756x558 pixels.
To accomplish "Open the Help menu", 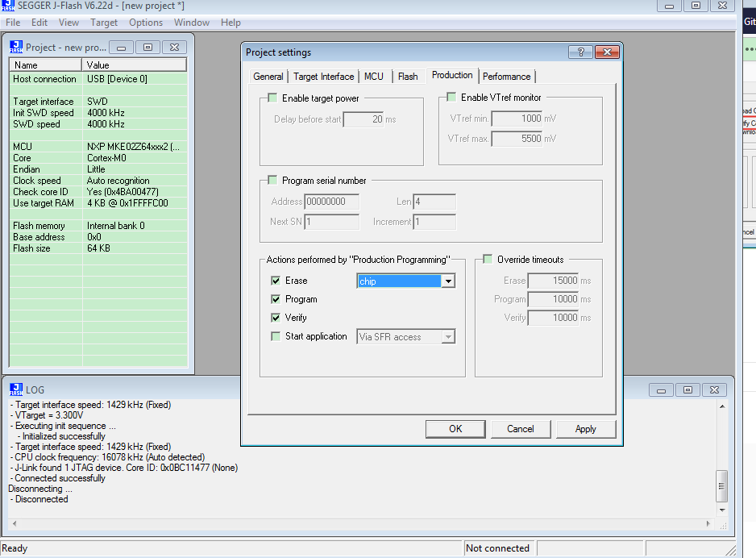I will [231, 23].
